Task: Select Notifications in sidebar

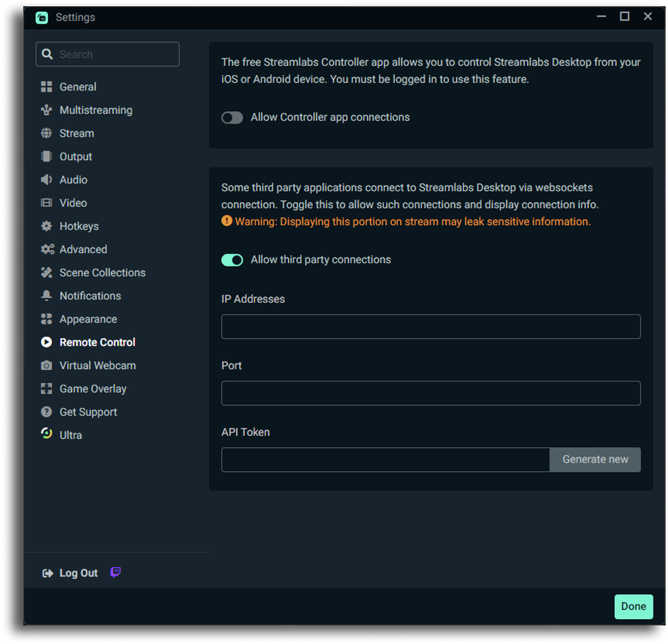Action: pos(90,296)
